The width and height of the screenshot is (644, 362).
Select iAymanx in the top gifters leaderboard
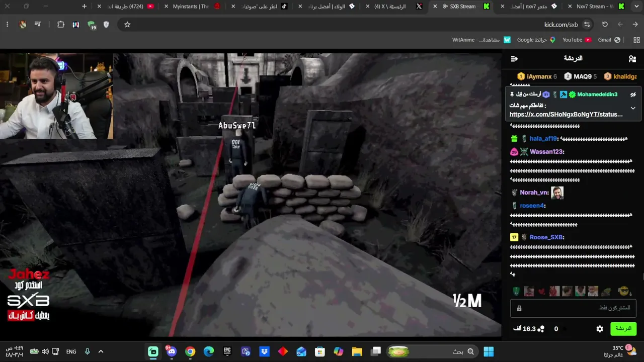(x=537, y=76)
